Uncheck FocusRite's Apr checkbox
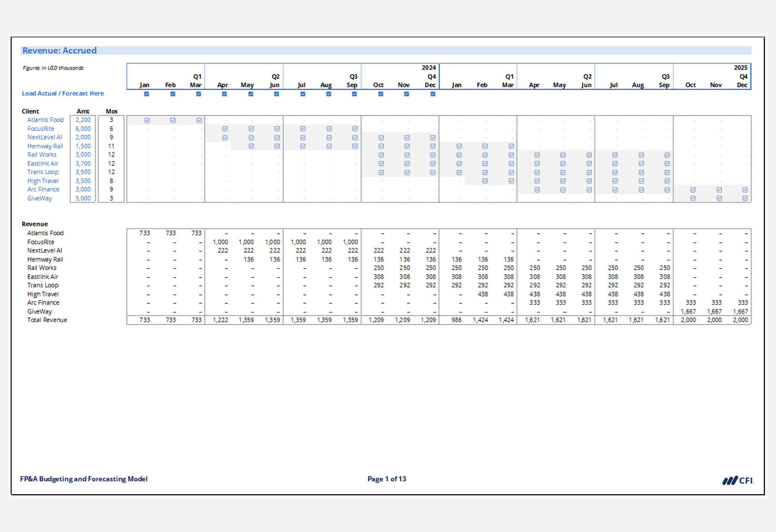This screenshot has width=776, height=532. 225,129
